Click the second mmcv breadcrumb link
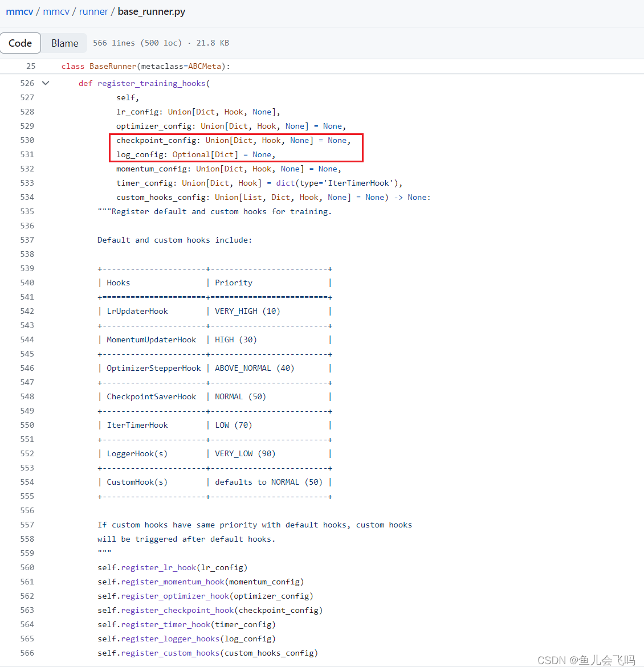 pyautogui.click(x=56, y=11)
